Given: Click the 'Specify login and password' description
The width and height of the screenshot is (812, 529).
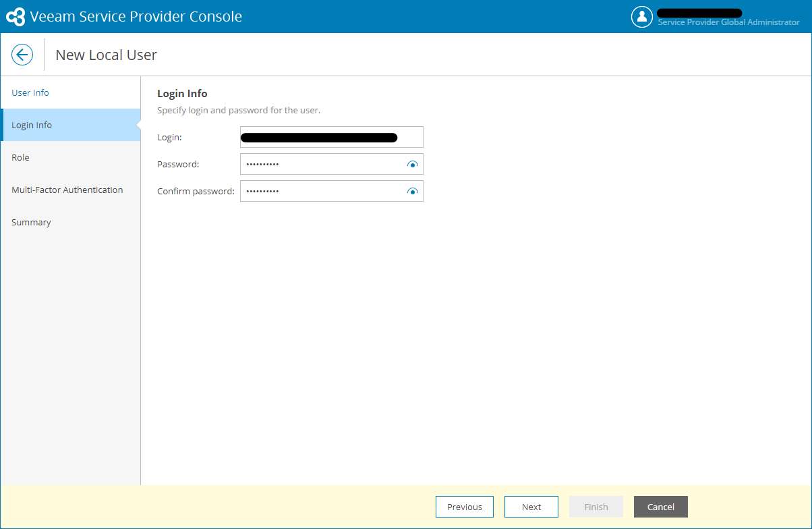Looking at the screenshot, I should tap(239, 110).
